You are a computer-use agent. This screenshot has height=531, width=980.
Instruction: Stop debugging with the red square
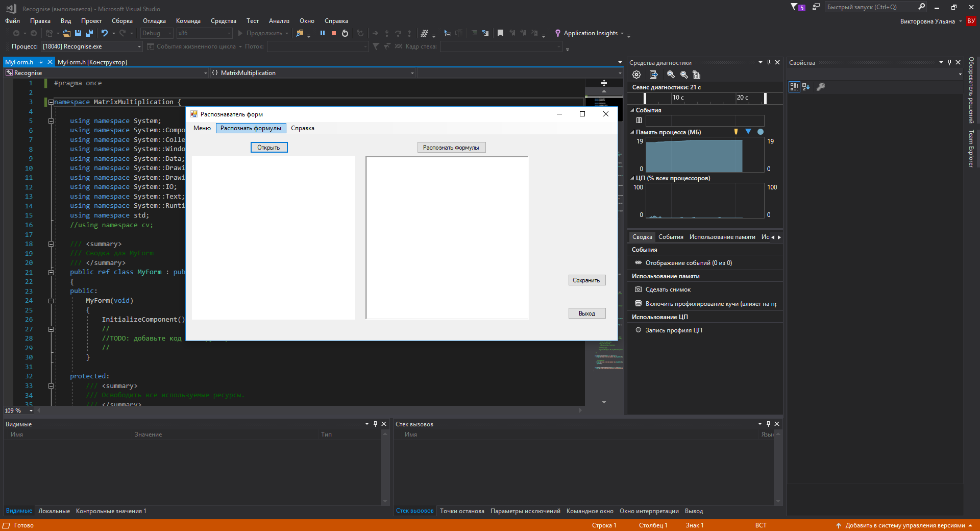tap(334, 33)
